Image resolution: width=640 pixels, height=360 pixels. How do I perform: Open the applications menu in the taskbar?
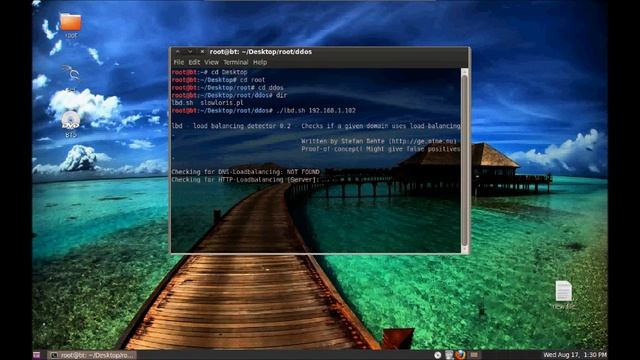pos(37,355)
